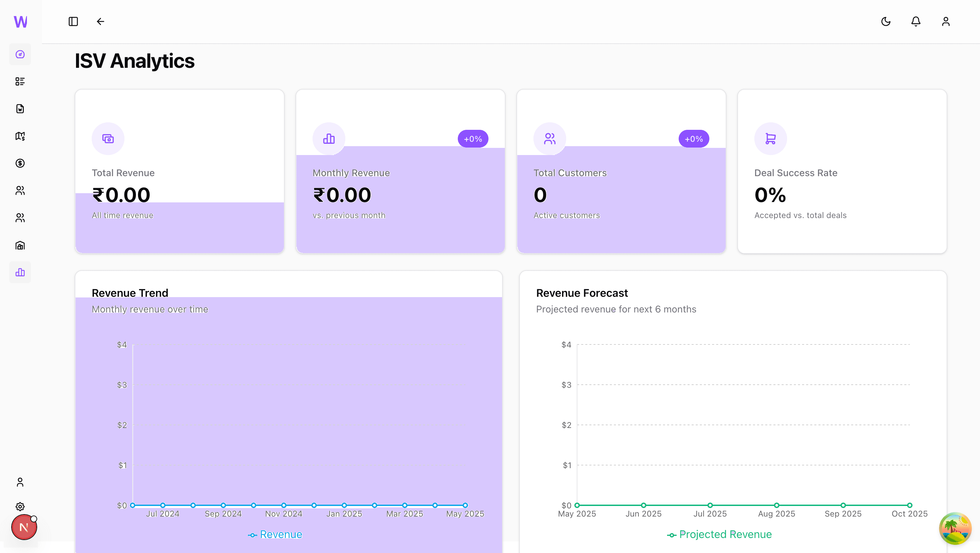The width and height of the screenshot is (980, 553).
Task: Open the second users sidebar icon
Action: 20,218
